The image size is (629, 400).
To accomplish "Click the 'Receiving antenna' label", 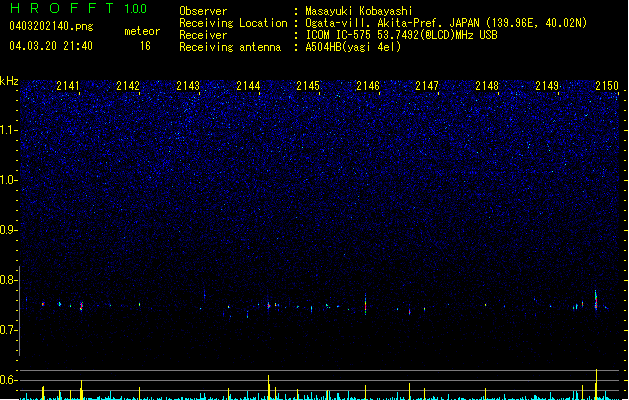I will (230, 47).
